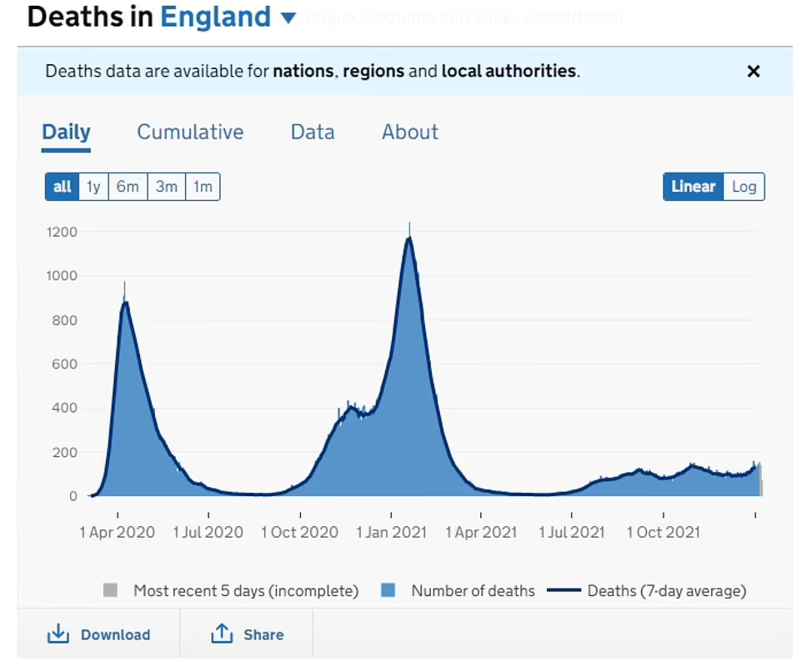The height and width of the screenshot is (672, 802).
Task: Select the Daily tab
Action: point(67,133)
